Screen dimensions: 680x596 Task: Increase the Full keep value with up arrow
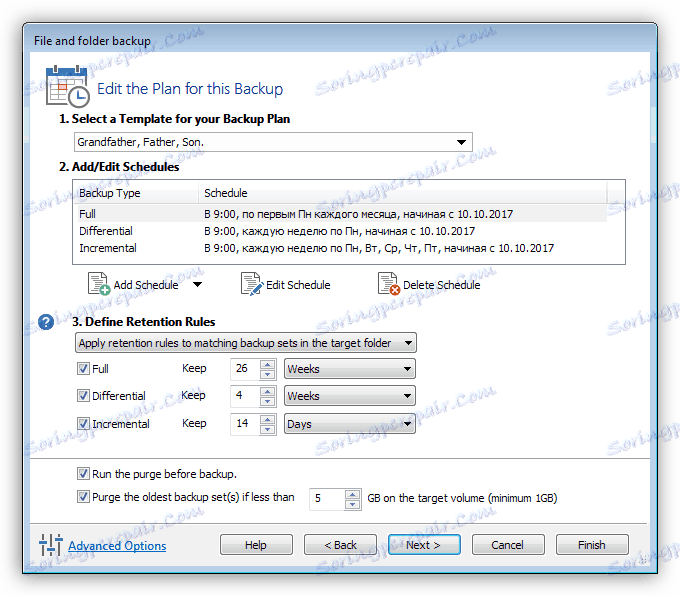[268, 364]
